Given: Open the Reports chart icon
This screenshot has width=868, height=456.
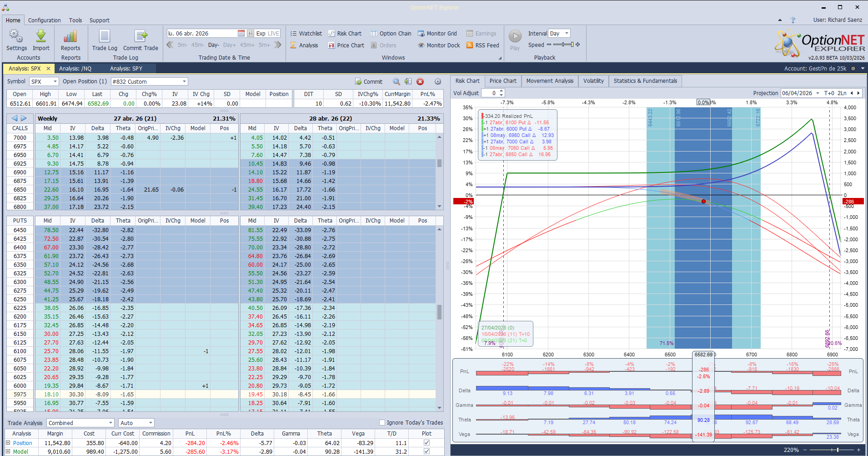Looking at the screenshot, I should coord(70,37).
